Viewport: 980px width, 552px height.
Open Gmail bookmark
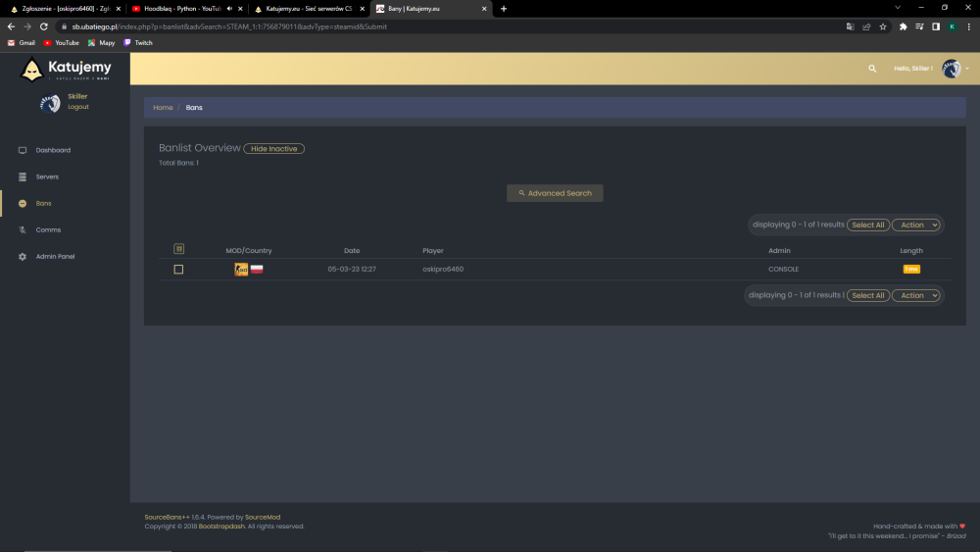tap(22, 43)
